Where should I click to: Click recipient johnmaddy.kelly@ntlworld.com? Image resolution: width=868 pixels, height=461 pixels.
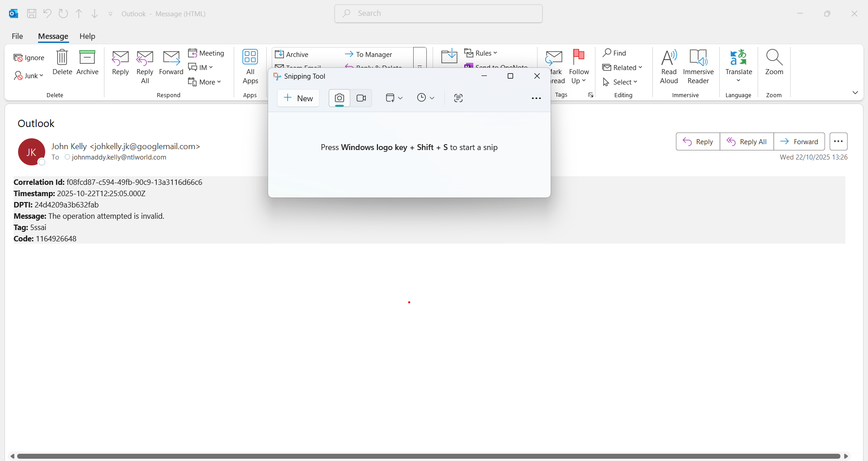[x=119, y=157]
